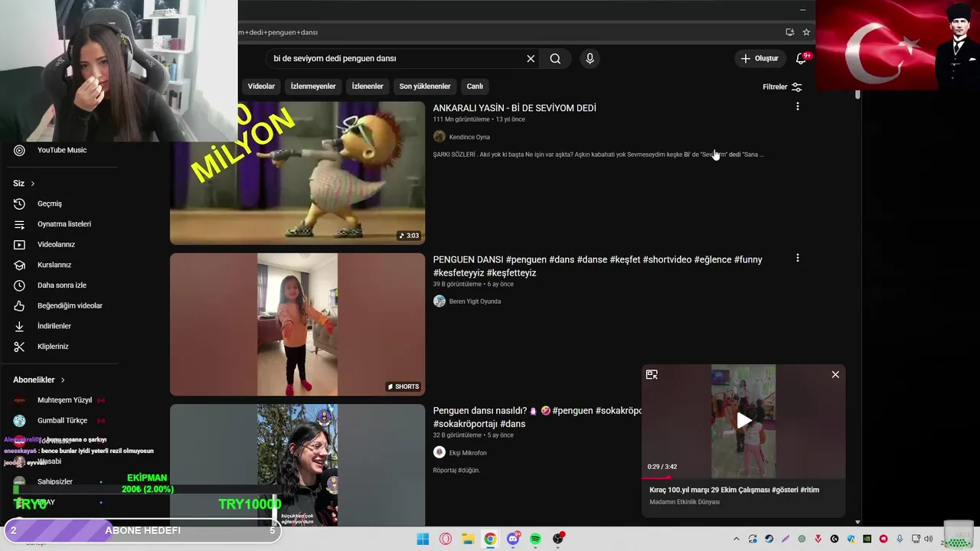The width and height of the screenshot is (980, 551).
Task: Open the Kıraç 100.yıl marşı miniplayer title
Action: pyautogui.click(x=734, y=490)
